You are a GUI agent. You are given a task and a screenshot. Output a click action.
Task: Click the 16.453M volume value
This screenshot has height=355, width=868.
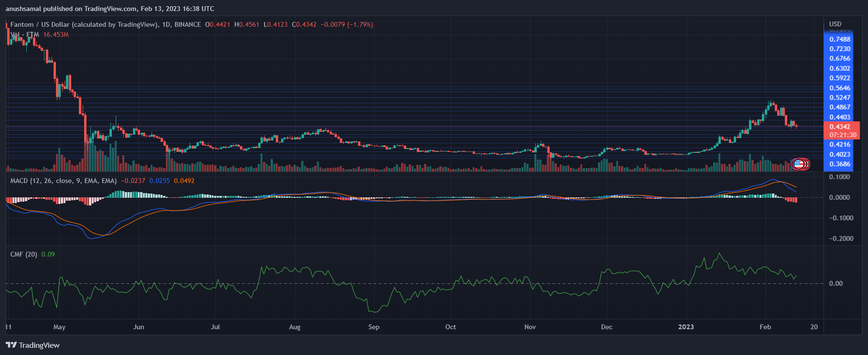(x=56, y=34)
